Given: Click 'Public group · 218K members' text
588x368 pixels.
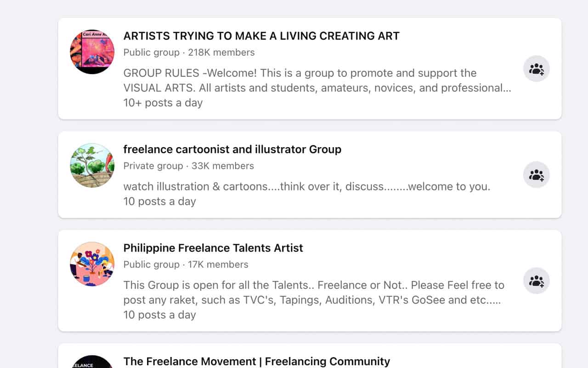Looking at the screenshot, I should pyautogui.click(x=189, y=52).
